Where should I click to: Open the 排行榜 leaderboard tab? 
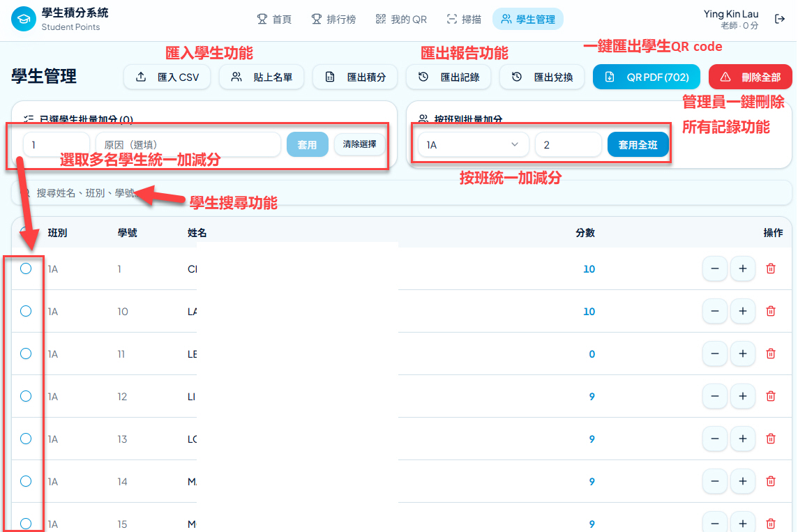[x=334, y=20]
